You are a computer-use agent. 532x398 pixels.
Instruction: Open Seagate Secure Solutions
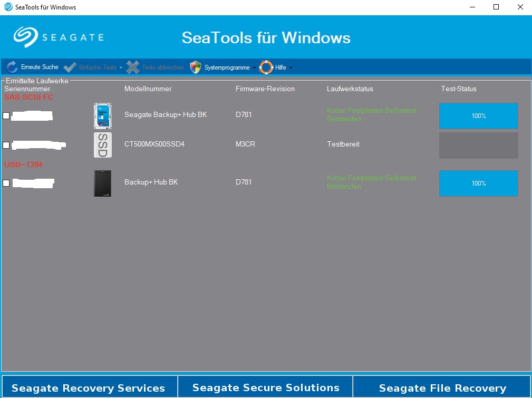[265, 387]
